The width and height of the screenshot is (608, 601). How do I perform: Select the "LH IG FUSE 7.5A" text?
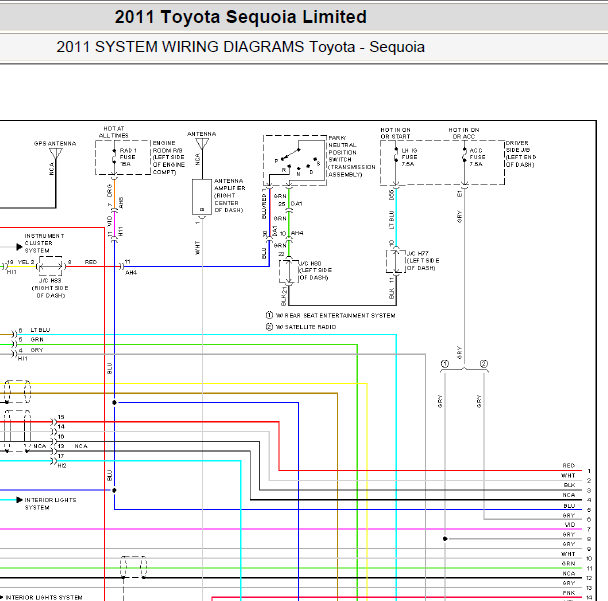click(x=409, y=157)
